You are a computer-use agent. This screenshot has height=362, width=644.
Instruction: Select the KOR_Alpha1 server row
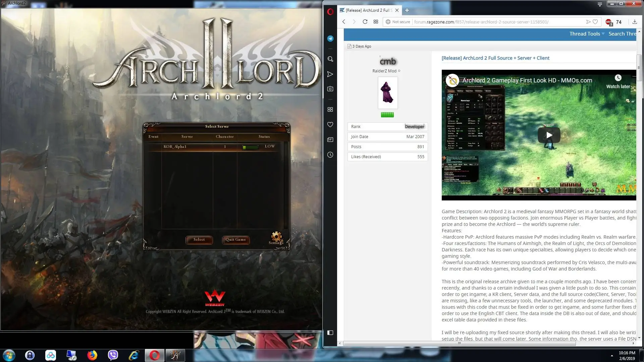216,146
